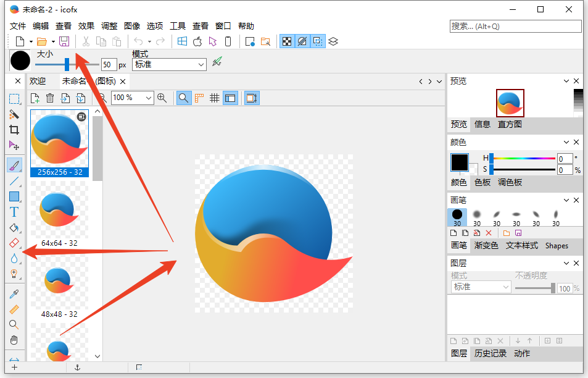Viewport: 588px width, 378px height.
Task: Open the 效果 menu
Action: pyautogui.click(x=86, y=26)
